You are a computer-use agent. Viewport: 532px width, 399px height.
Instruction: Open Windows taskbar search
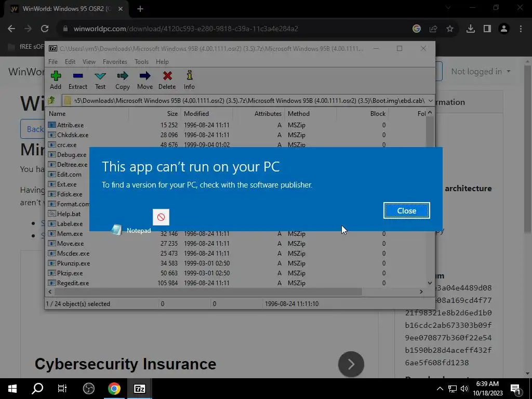click(x=37, y=389)
